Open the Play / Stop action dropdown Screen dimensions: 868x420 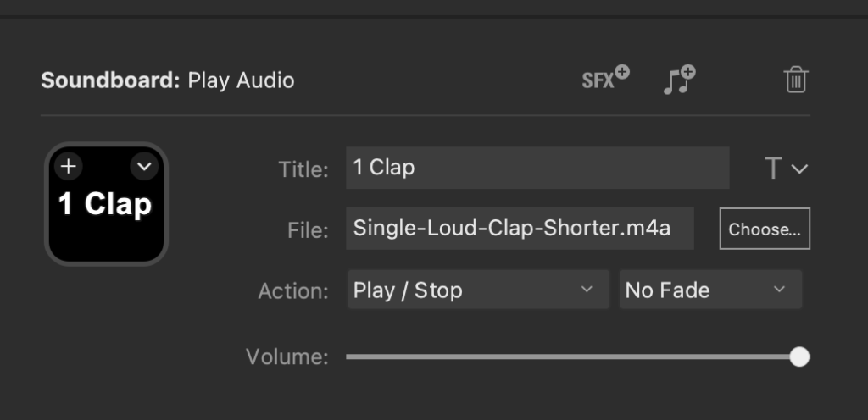(x=478, y=290)
